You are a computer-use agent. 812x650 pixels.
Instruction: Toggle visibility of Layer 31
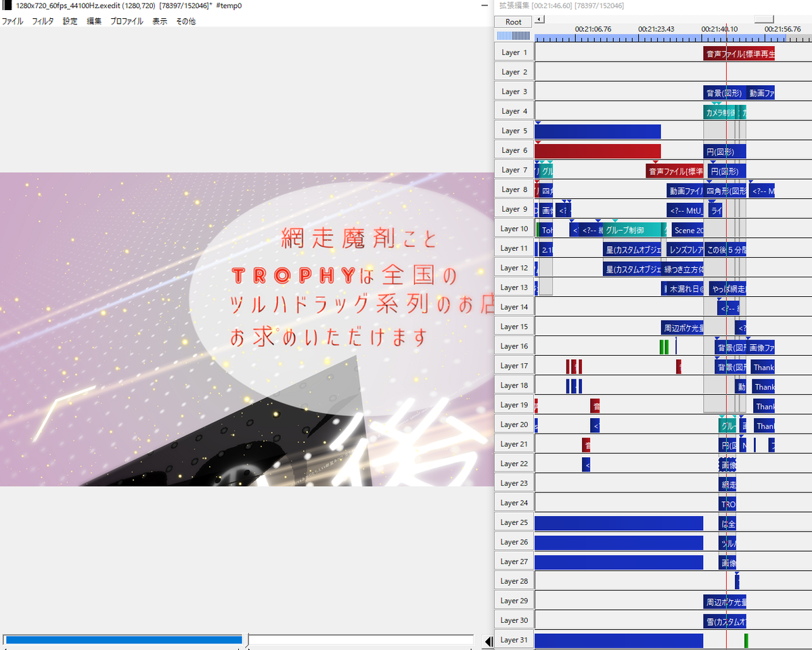(x=514, y=640)
